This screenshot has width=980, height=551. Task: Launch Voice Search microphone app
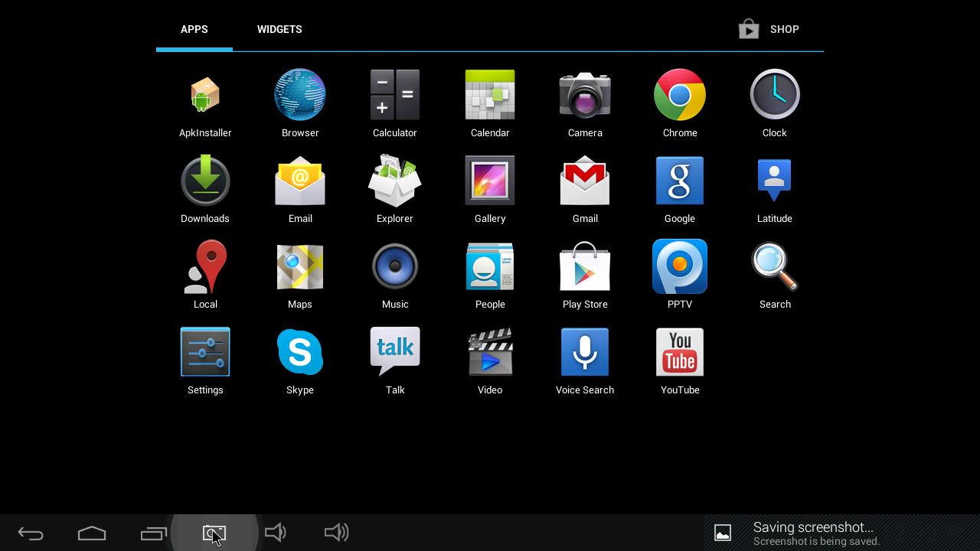point(585,352)
